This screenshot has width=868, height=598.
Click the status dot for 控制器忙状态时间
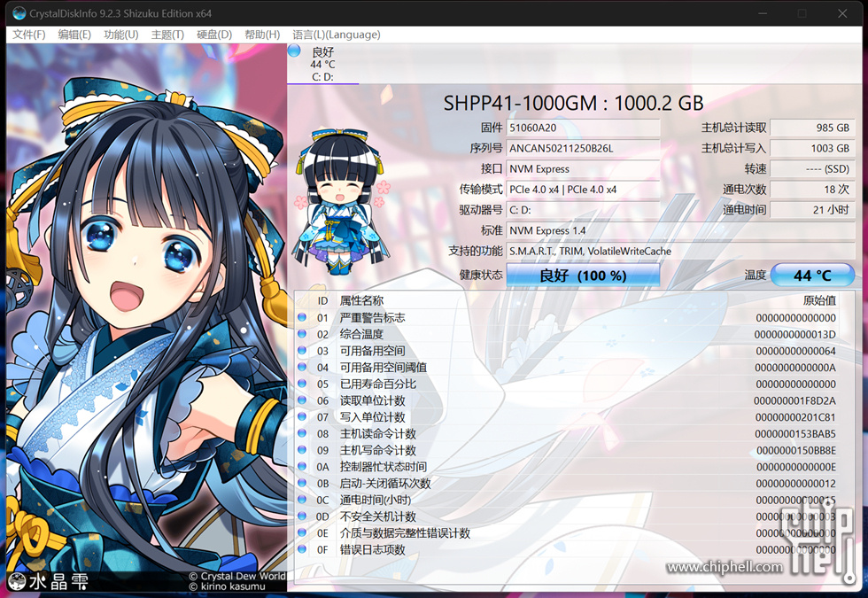302,467
